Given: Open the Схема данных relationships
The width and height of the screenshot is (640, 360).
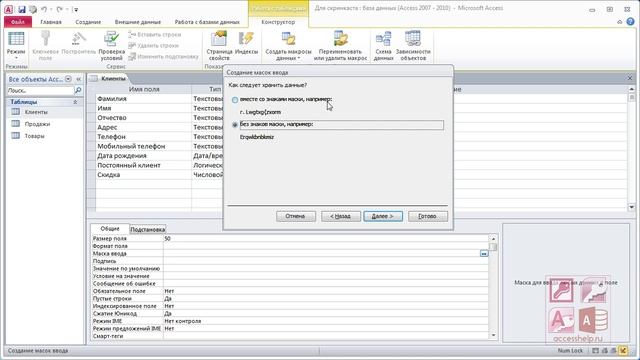Looking at the screenshot, I should 383,45.
